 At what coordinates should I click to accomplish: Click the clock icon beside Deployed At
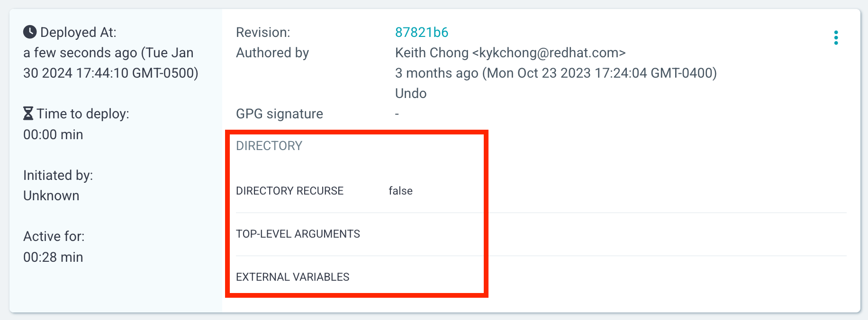(x=30, y=32)
